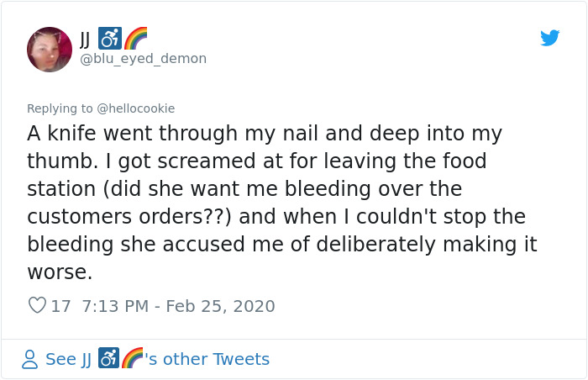Click the person icon beside "See JJ"
Image resolution: width=588 pixels, height=380 pixels.
[30, 360]
